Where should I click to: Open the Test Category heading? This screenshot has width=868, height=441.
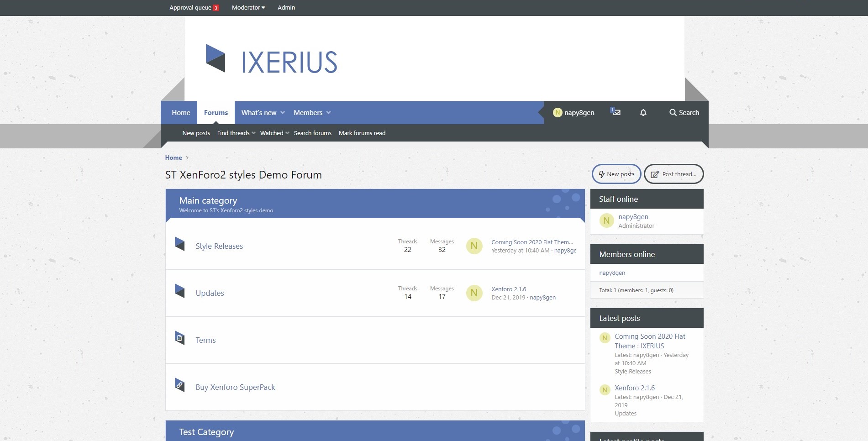206,432
